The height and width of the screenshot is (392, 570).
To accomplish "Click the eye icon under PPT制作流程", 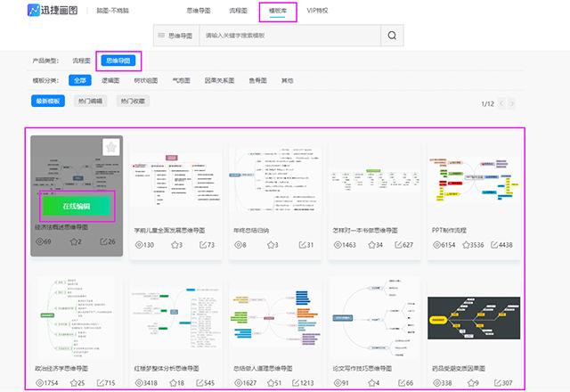I will (x=436, y=245).
